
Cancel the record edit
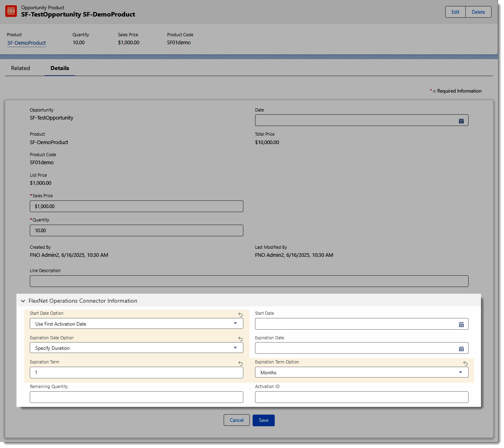237,420
